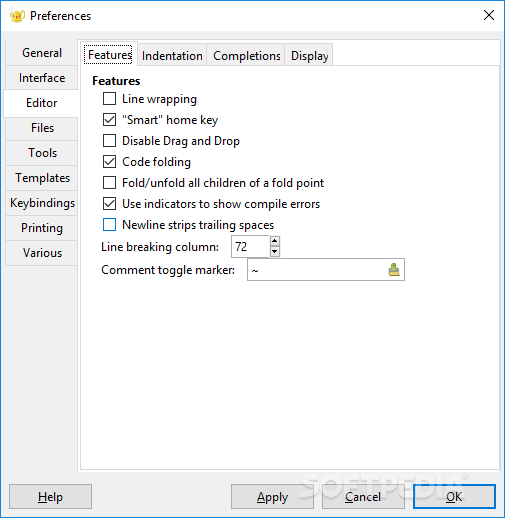Decrease Line breaking column with down arrow

(274, 252)
